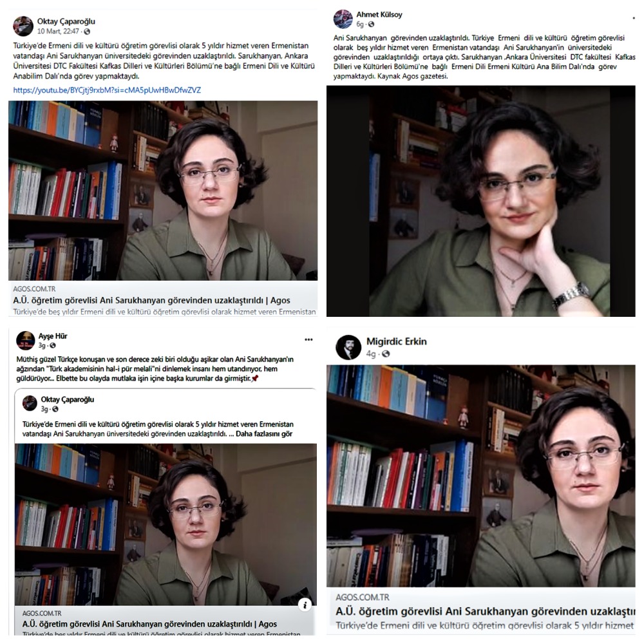Expand post with Daha fazlasını gör

[x=264, y=433]
